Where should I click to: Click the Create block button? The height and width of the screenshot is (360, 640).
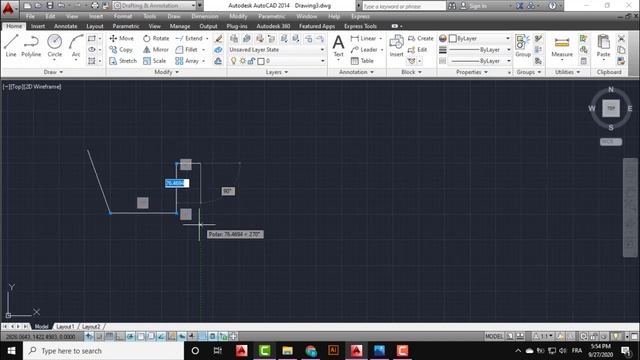tap(421, 38)
